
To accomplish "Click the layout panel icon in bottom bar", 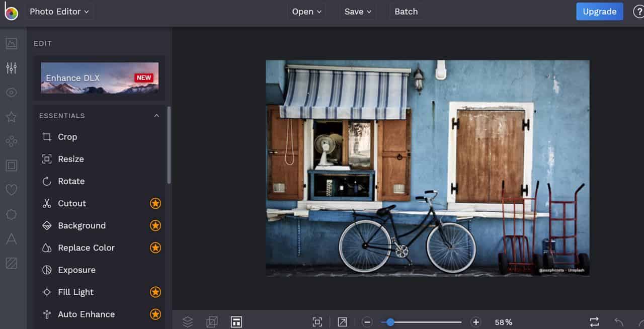I will coord(236,322).
